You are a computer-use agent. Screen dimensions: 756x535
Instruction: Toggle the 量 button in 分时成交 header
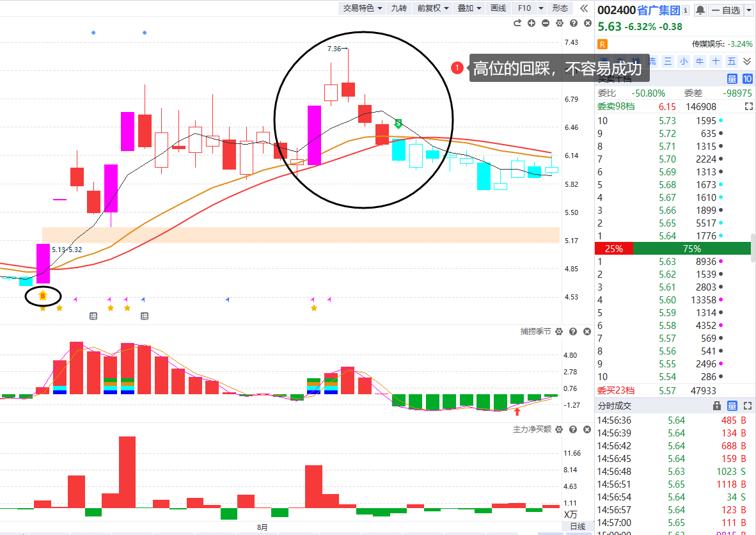[x=732, y=406]
